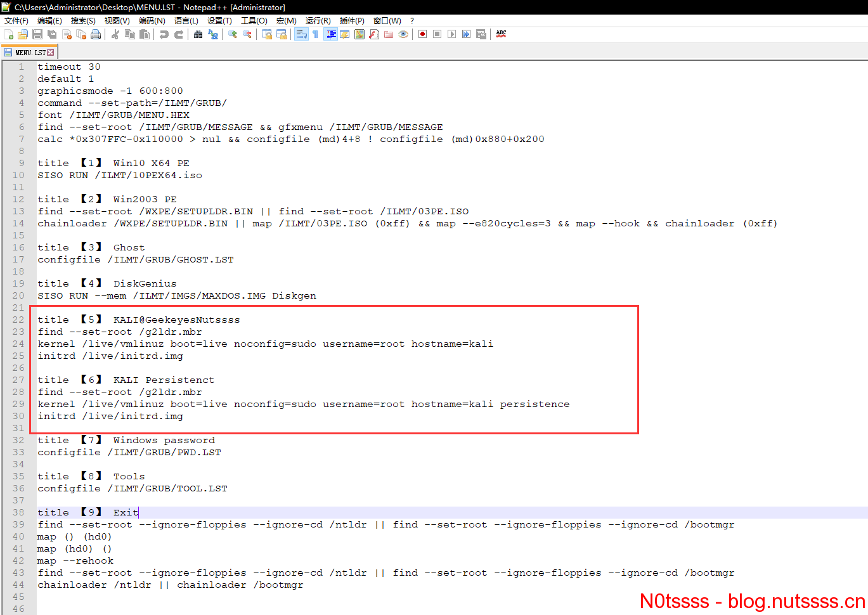This screenshot has width=868, height=615.
Task: Click the 'configfile /ILMT/GRUB/GHOST.LST' line
Action: (x=136, y=259)
